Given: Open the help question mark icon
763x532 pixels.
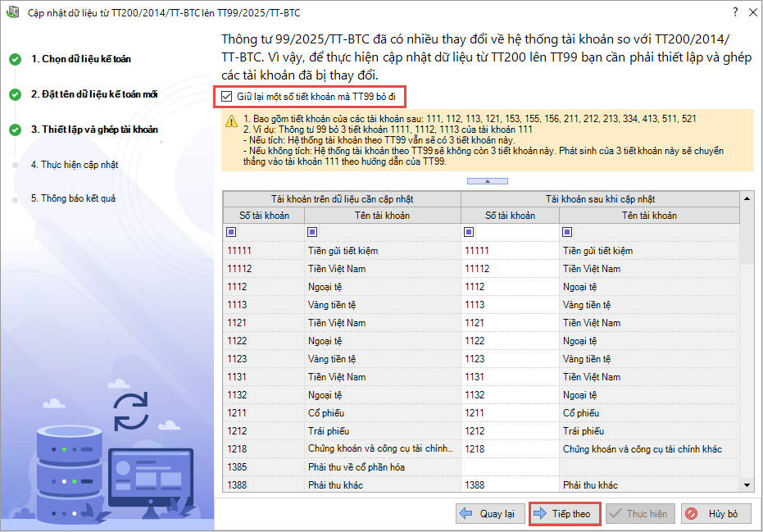Looking at the screenshot, I should [735, 12].
